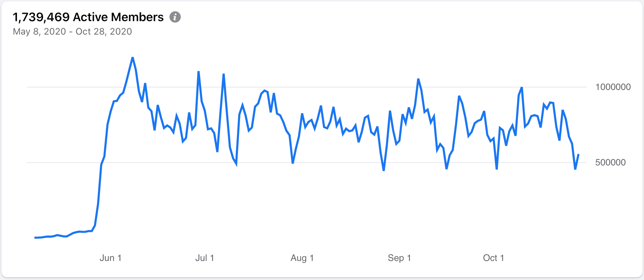Click the line's starting point in May
This screenshot has height=280, width=644.
point(35,238)
